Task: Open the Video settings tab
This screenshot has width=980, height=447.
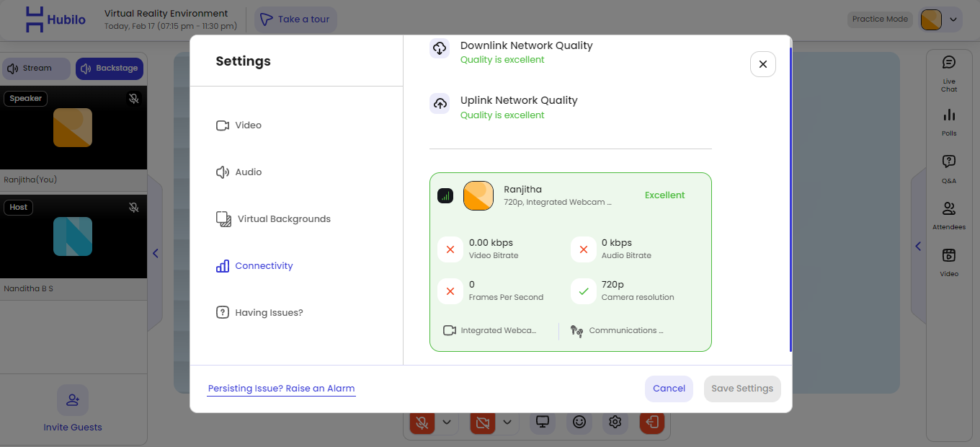Action: point(239,125)
